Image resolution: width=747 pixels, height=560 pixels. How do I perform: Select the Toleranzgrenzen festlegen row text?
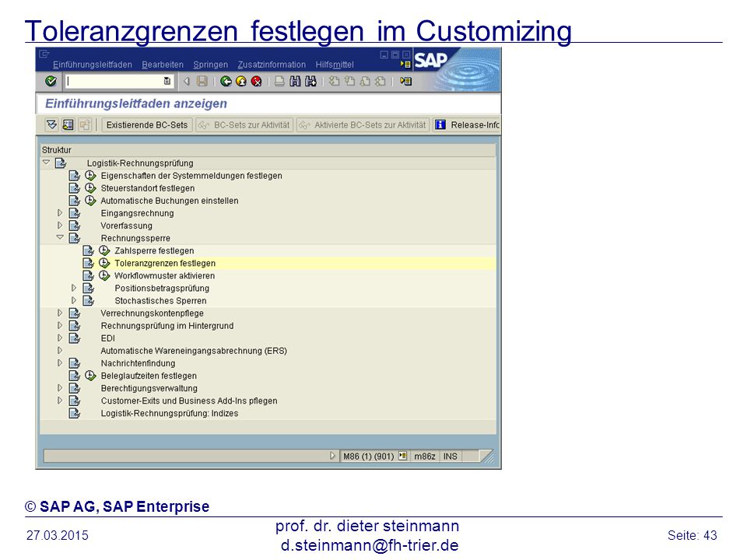165,264
